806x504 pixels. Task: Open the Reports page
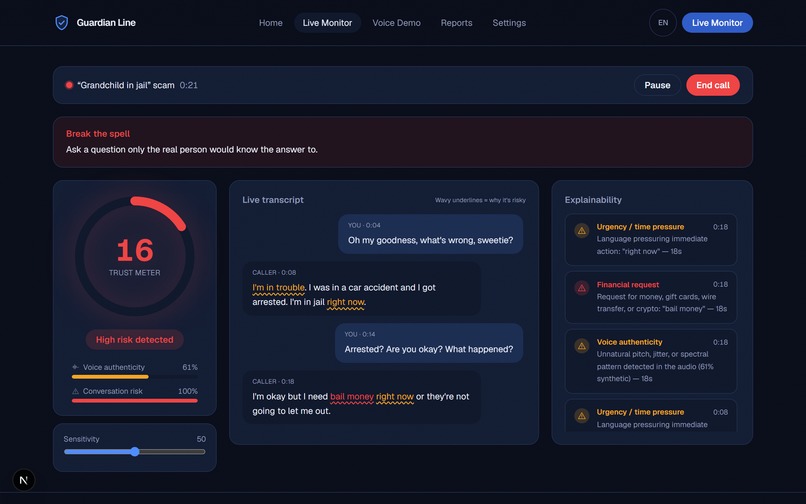[456, 23]
